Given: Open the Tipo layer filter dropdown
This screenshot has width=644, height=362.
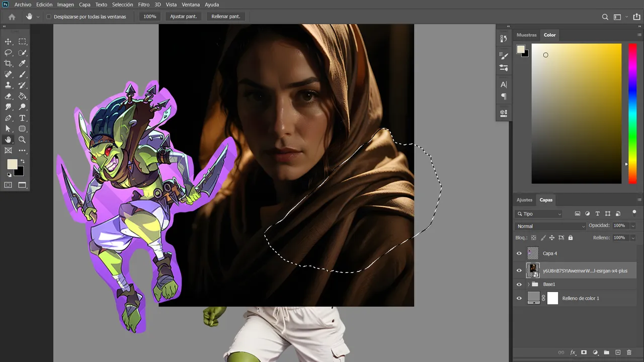Looking at the screenshot, I should click(539, 214).
